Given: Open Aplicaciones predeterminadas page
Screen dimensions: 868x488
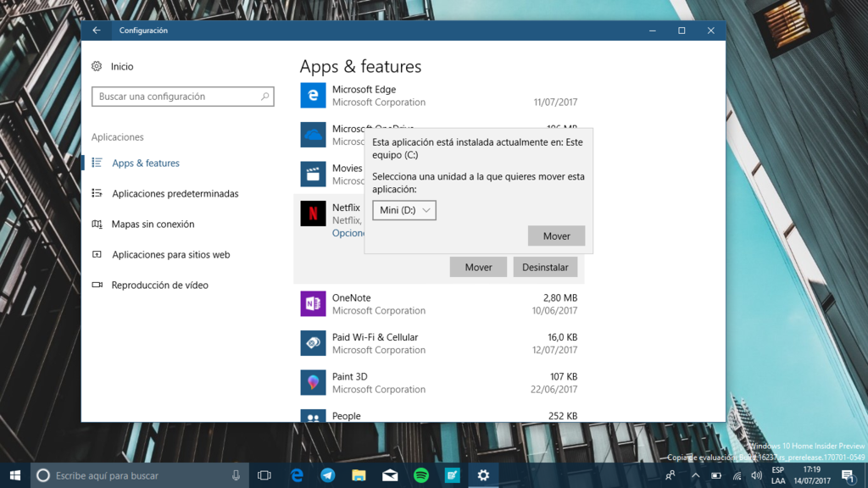Looking at the screenshot, I should [175, 193].
